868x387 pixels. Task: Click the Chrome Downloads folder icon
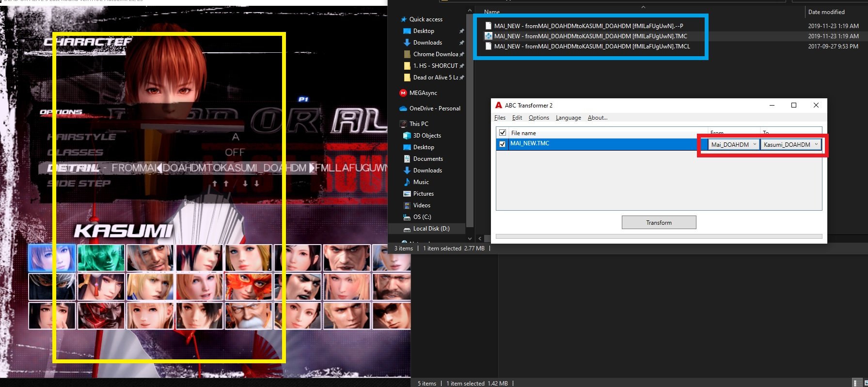click(x=407, y=54)
